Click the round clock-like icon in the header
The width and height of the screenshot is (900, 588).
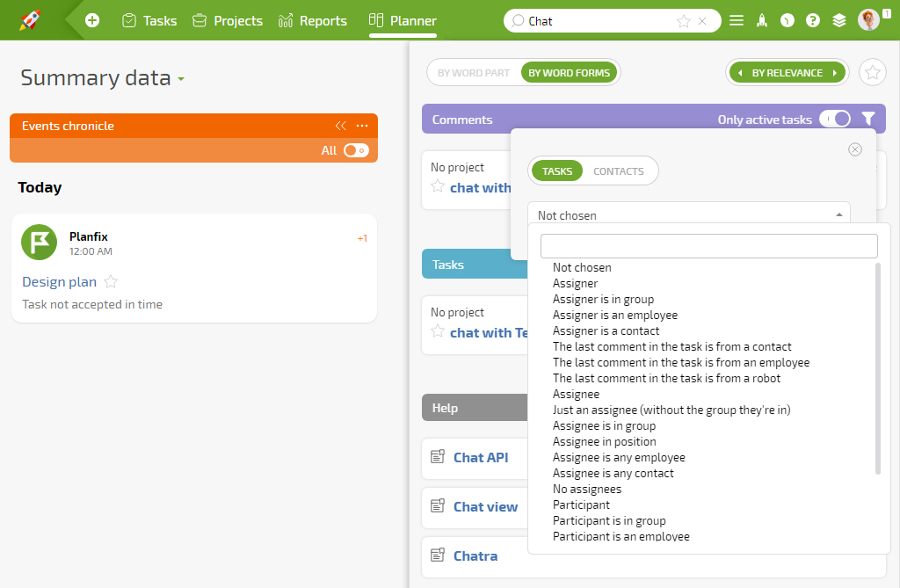pyautogui.click(x=787, y=21)
